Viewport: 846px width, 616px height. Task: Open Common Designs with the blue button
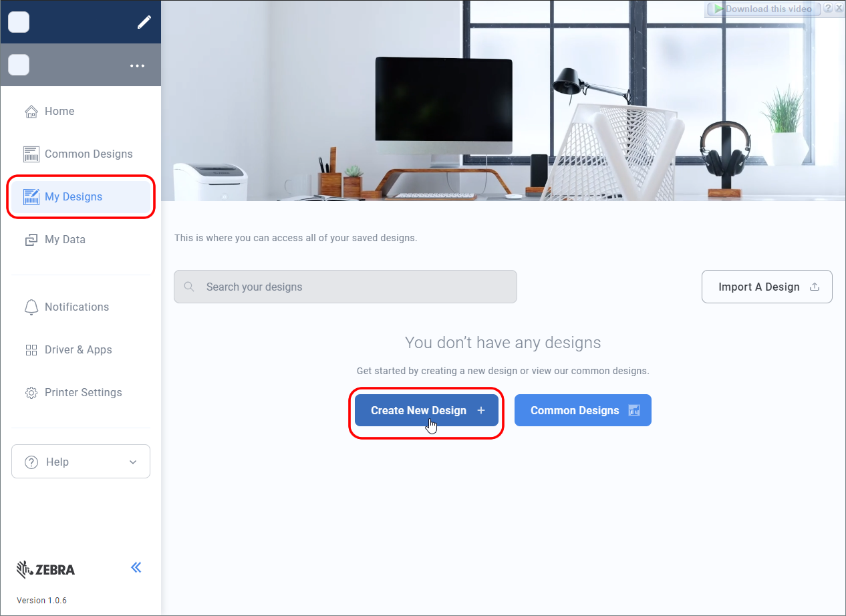coord(582,410)
